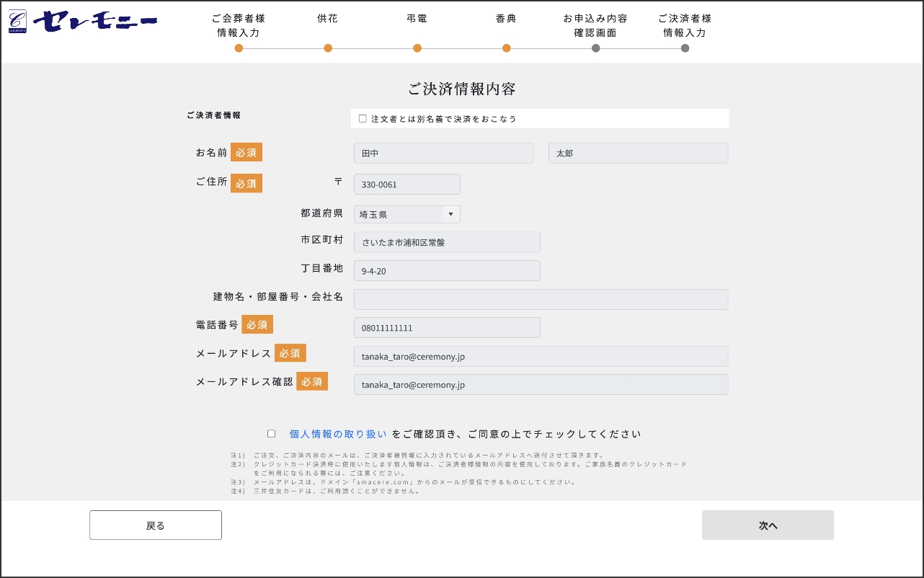Click the お申込み内容確認画面 step dot

pos(595,48)
